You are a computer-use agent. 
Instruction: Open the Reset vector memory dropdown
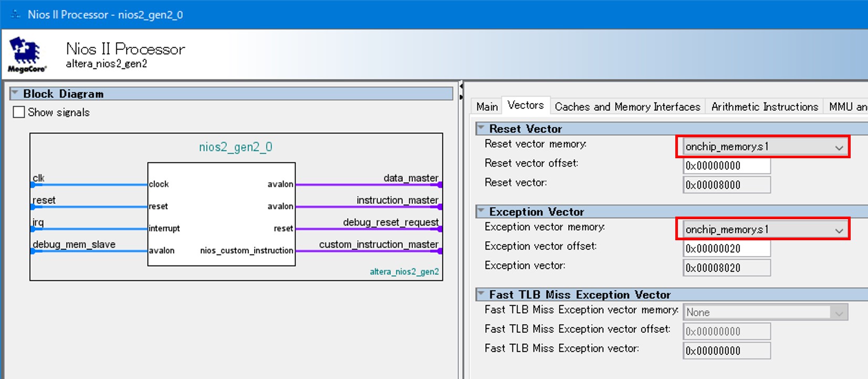839,147
